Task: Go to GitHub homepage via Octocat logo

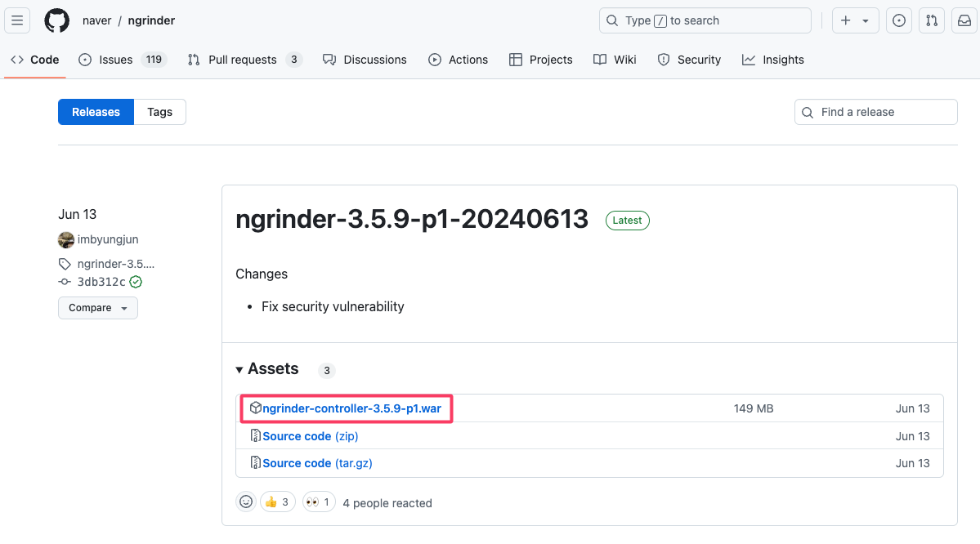Action: tap(57, 20)
